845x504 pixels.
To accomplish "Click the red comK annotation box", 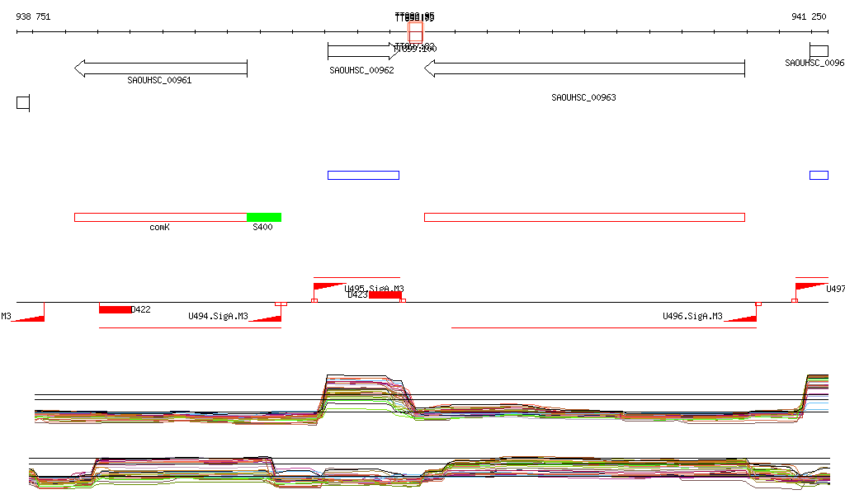I will click(161, 218).
